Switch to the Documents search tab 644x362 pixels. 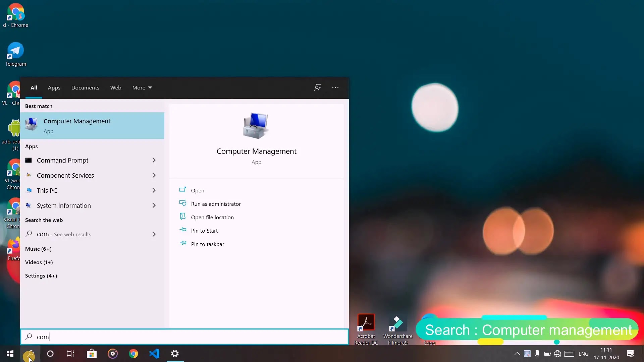tap(85, 87)
